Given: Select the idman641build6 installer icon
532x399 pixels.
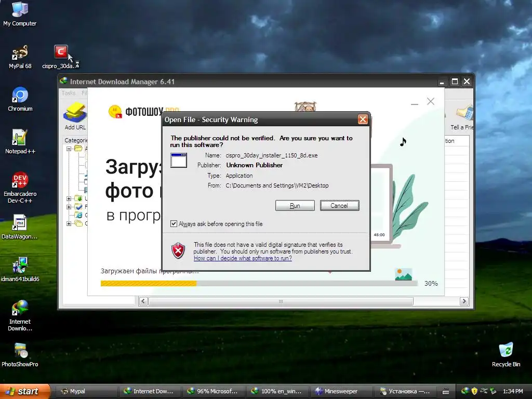Looking at the screenshot, I should click(x=20, y=270).
